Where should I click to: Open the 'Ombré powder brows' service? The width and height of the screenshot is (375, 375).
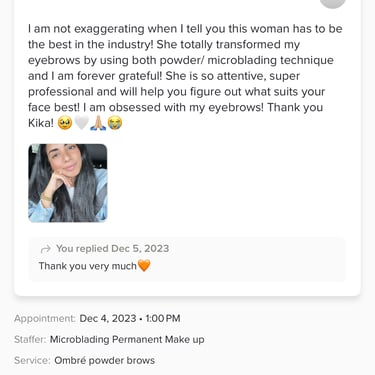pyautogui.click(x=104, y=360)
